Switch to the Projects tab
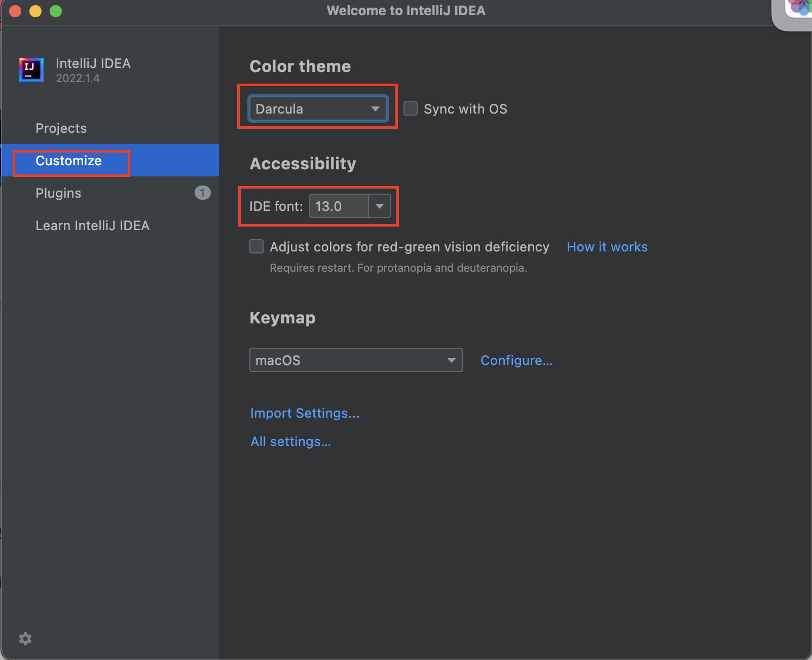 tap(61, 128)
